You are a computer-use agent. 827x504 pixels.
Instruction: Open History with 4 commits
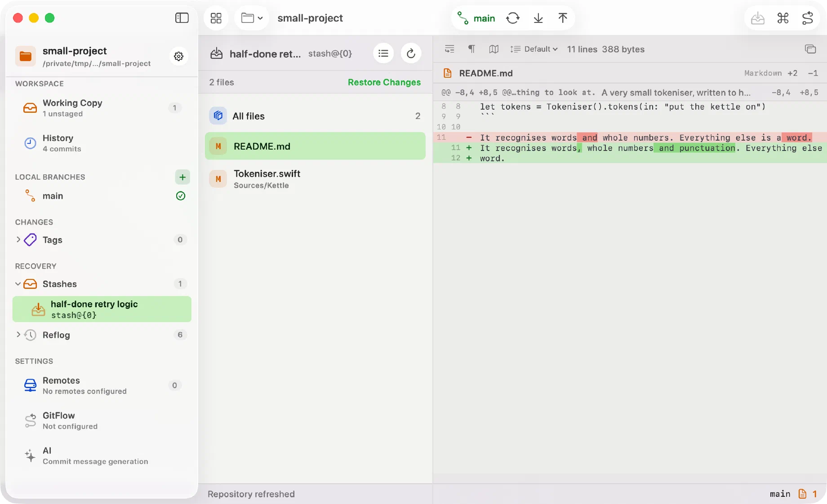tap(102, 143)
